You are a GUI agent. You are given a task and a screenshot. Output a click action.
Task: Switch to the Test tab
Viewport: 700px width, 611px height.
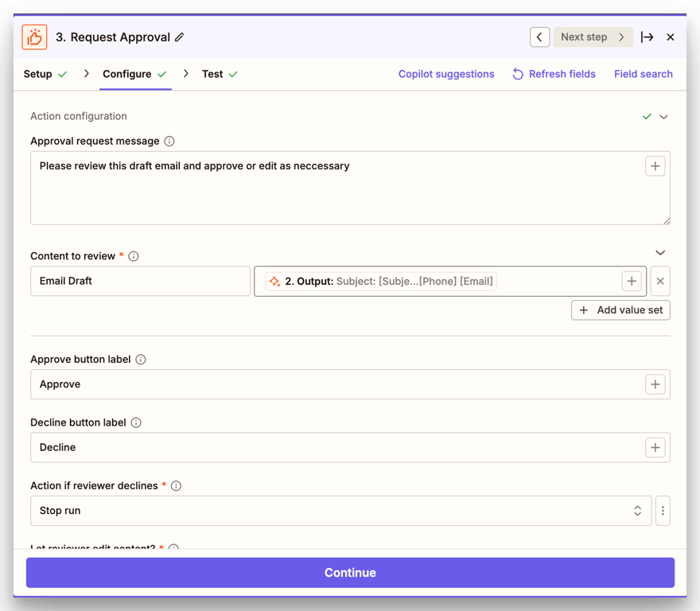tap(220, 74)
